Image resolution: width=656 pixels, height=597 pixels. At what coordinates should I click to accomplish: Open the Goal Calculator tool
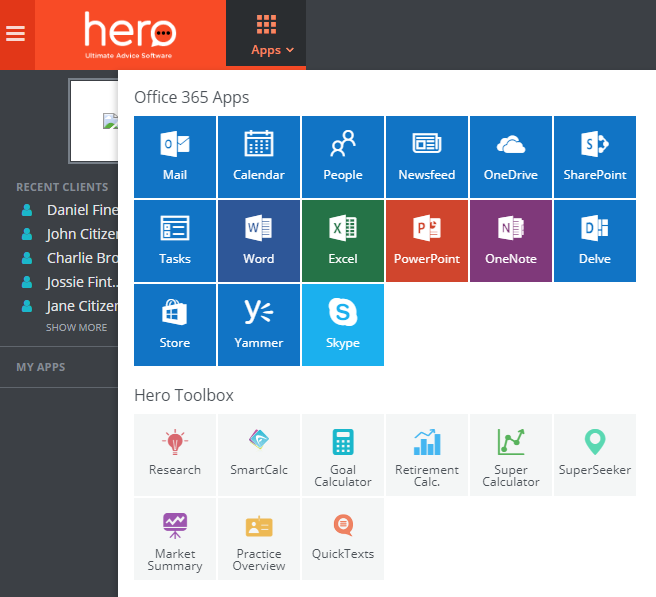(343, 455)
